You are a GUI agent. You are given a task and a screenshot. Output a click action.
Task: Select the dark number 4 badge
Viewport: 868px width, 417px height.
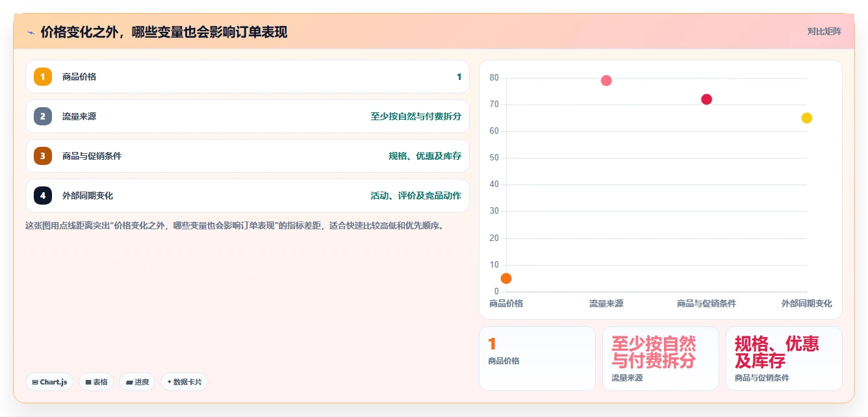(43, 196)
